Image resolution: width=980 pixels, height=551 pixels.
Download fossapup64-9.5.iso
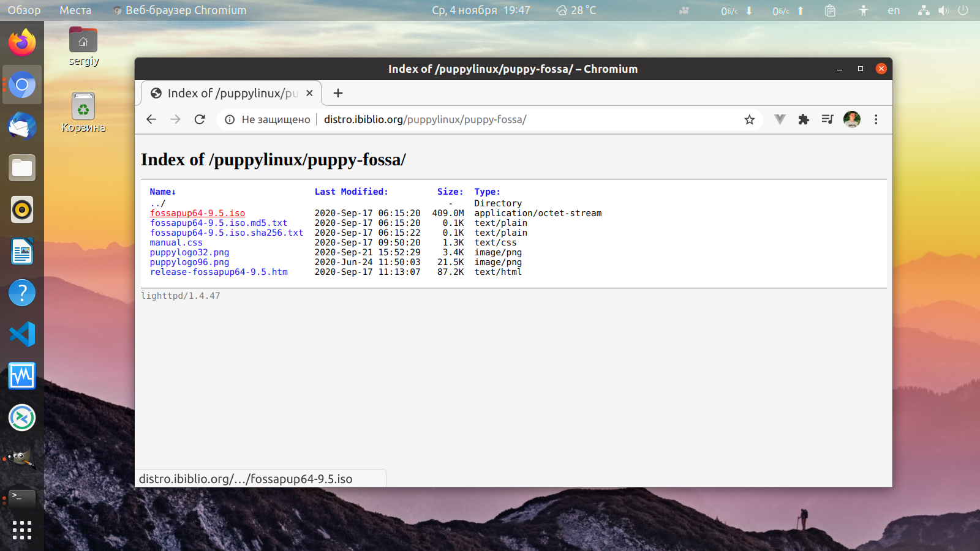click(197, 213)
